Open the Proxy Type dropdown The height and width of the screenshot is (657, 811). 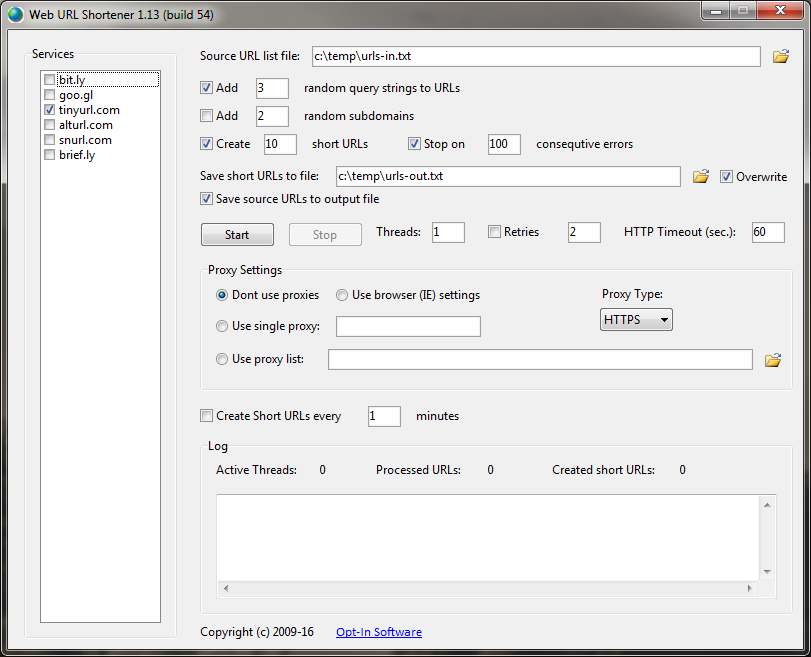(635, 320)
